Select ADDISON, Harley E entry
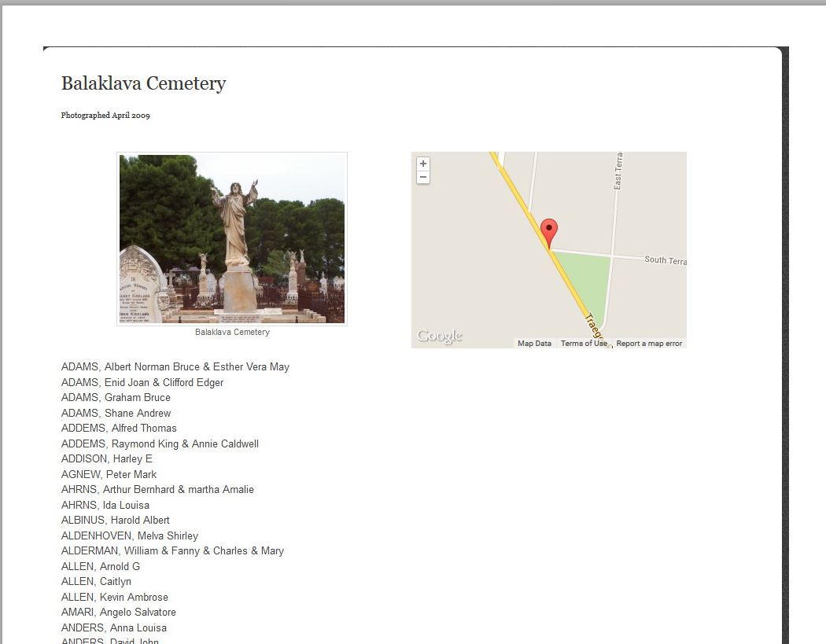 tap(107, 458)
